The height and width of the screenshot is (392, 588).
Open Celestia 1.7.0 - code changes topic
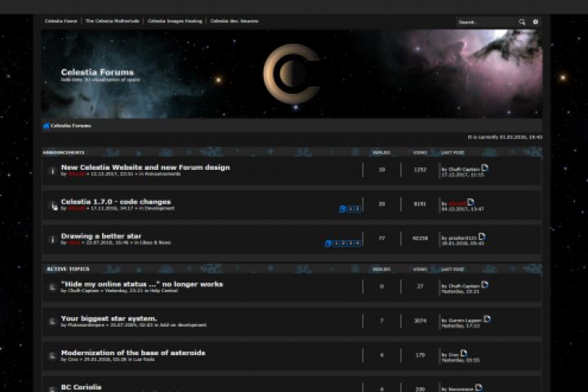pyautogui.click(x=115, y=202)
